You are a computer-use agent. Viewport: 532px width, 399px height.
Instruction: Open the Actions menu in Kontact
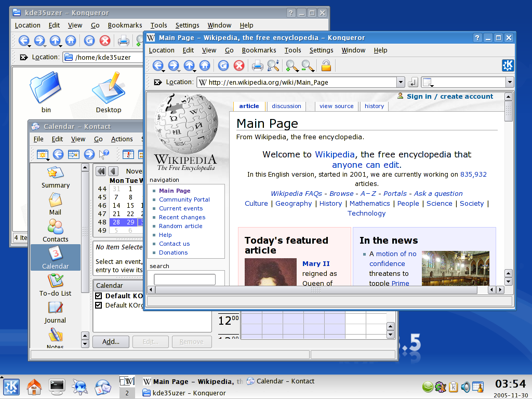coord(122,139)
